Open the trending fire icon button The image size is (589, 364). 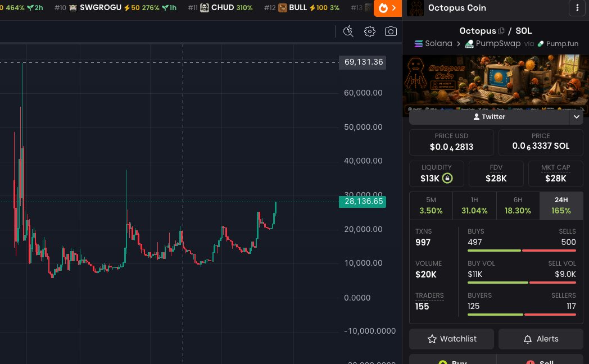[x=387, y=8]
